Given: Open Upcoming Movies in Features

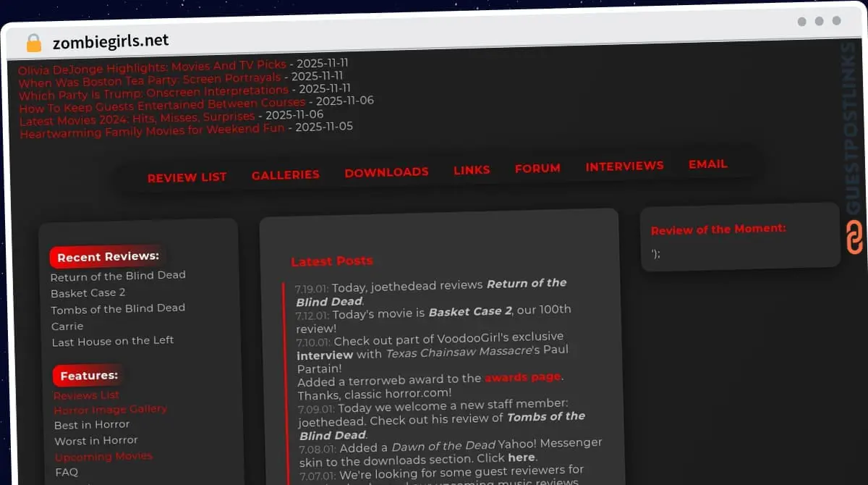Looking at the screenshot, I should 103,457.
